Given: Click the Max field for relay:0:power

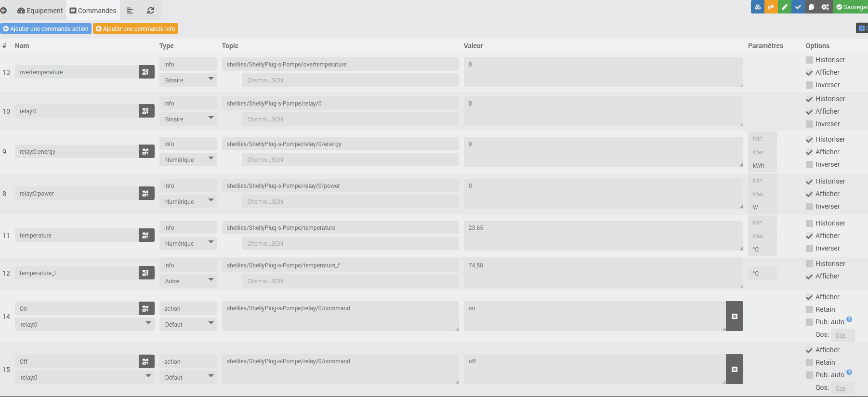Looking at the screenshot, I should pos(762,194).
